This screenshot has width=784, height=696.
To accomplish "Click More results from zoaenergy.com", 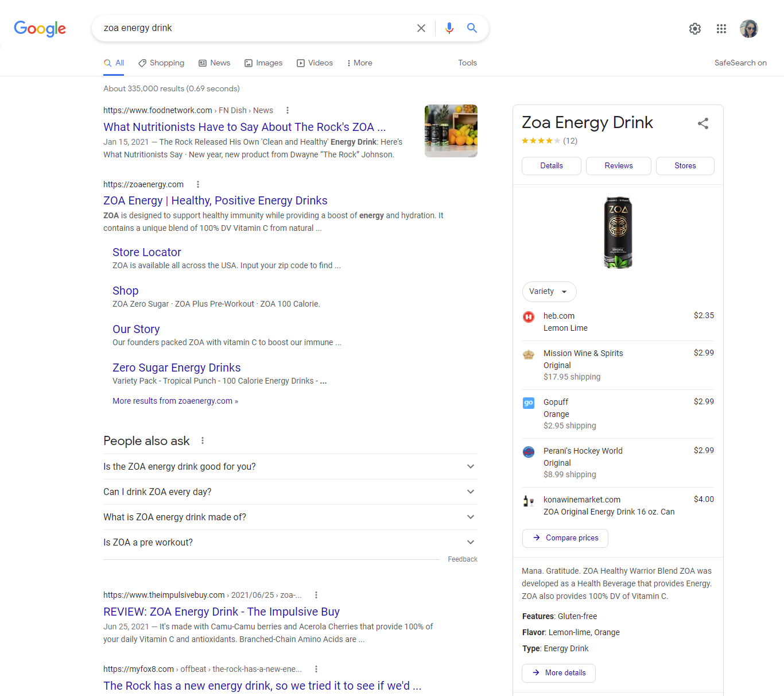I will [x=175, y=401].
